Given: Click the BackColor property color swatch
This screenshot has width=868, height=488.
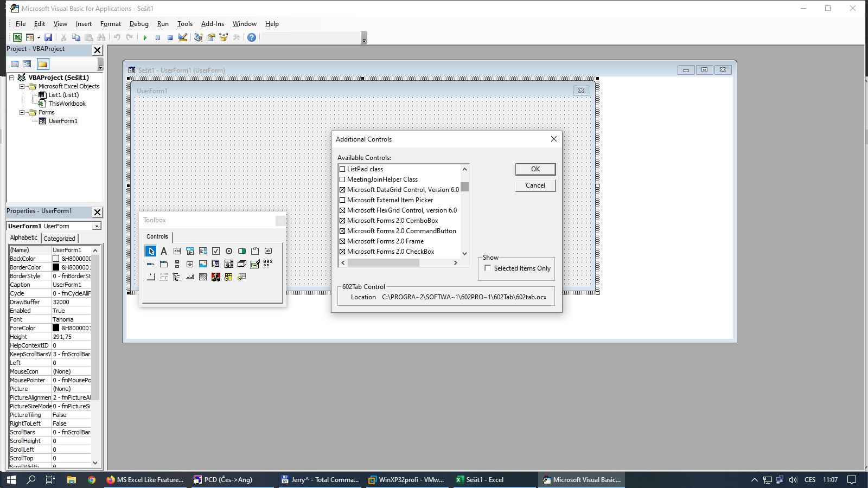Looking at the screenshot, I should coord(56,259).
